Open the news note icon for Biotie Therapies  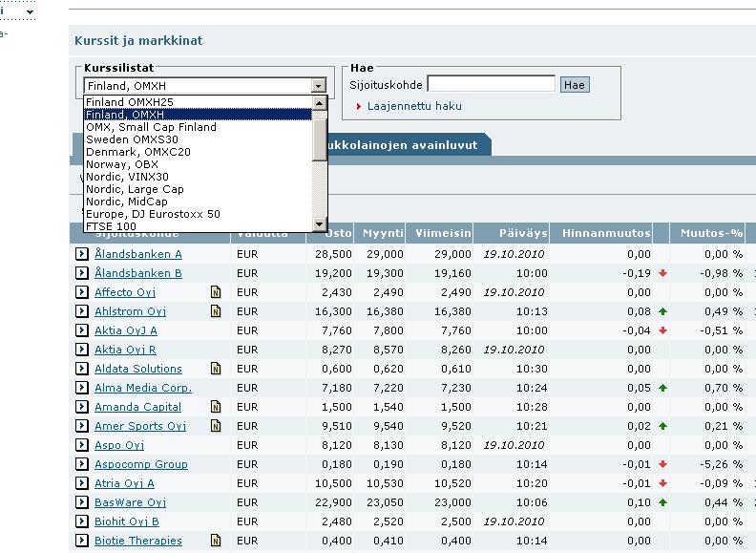(216, 541)
